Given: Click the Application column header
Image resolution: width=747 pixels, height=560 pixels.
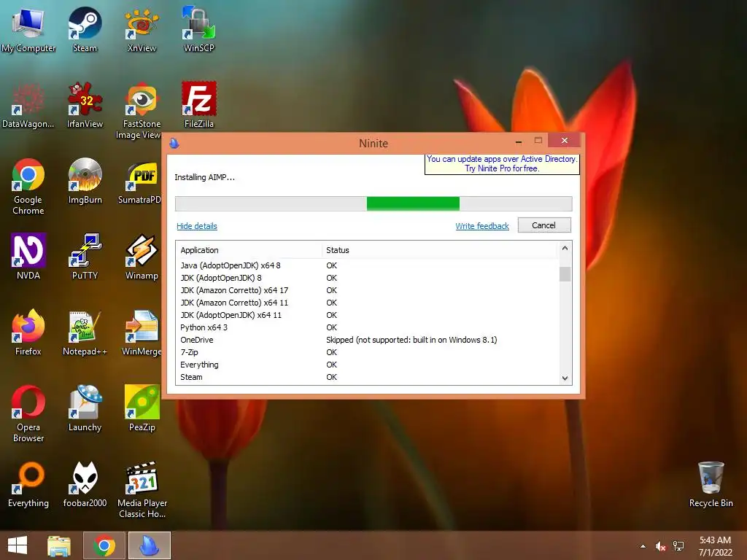Looking at the screenshot, I should coord(249,250).
